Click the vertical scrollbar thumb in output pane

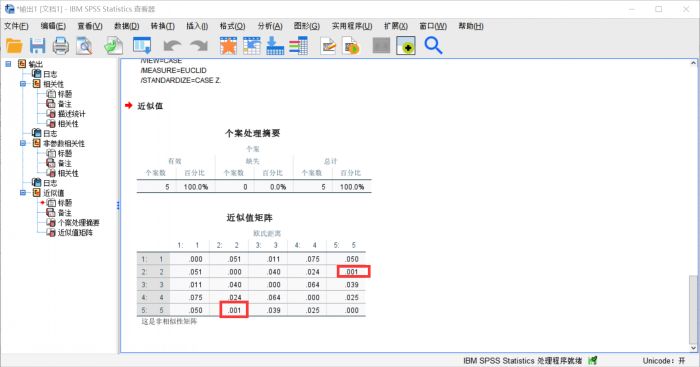tap(693, 309)
